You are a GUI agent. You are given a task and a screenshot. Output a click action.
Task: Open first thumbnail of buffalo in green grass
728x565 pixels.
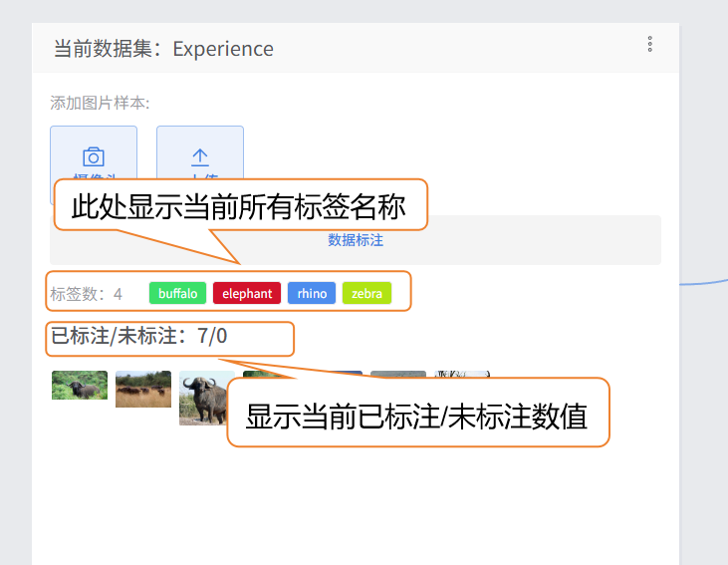[80, 386]
